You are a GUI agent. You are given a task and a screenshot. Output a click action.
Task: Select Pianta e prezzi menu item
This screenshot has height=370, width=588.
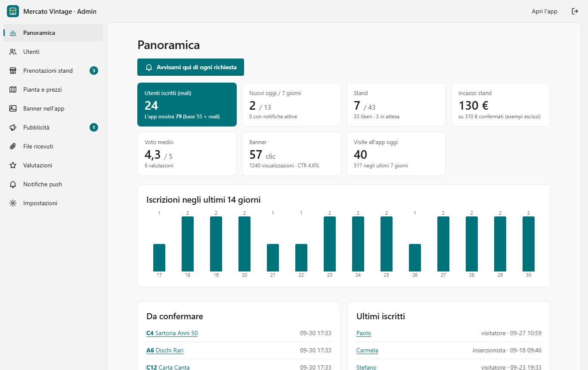53,89
